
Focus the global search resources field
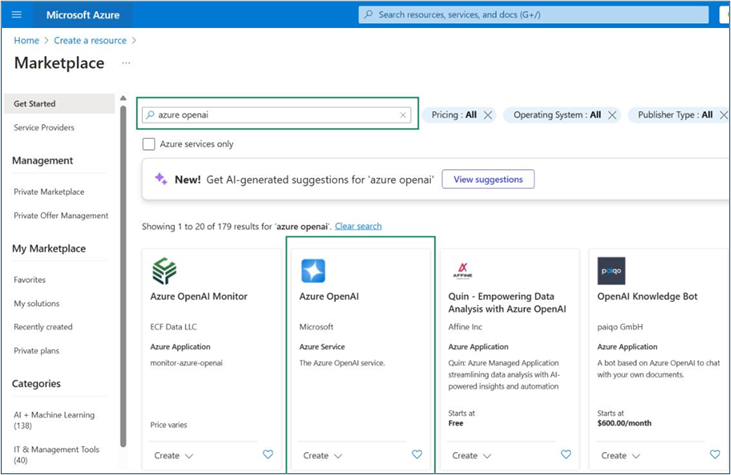534,14
